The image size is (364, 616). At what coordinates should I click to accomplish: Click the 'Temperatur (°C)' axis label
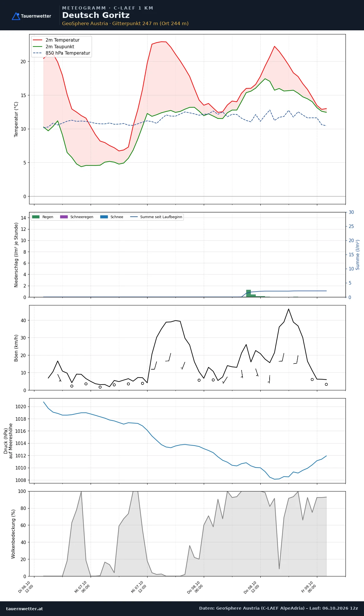click(16, 119)
